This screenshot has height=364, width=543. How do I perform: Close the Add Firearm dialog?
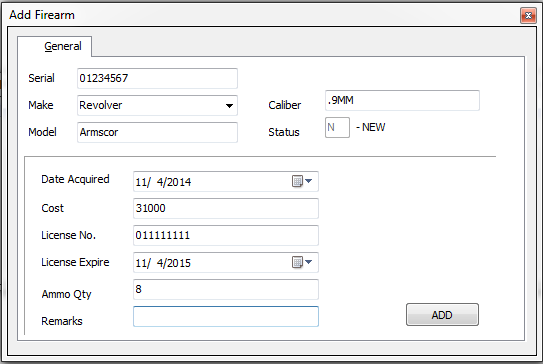pyautogui.click(x=528, y=16)
